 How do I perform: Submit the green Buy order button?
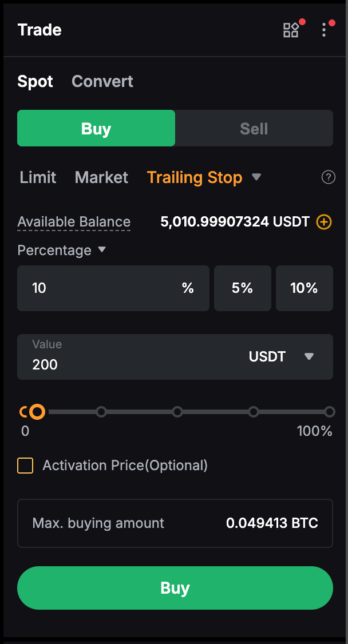tap(175, 588)
